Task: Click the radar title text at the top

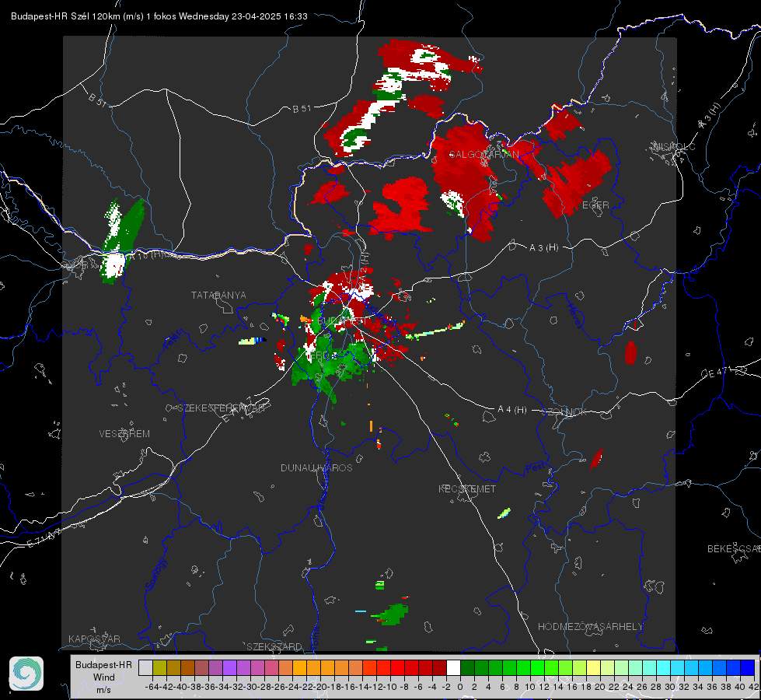Action: (159, 16)
